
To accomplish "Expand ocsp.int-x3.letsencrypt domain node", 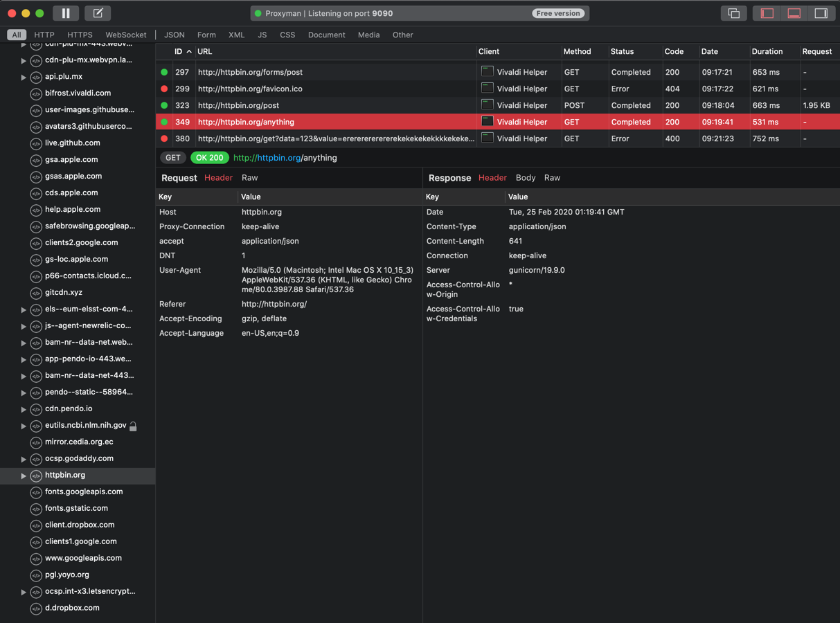I will (24, 592).
